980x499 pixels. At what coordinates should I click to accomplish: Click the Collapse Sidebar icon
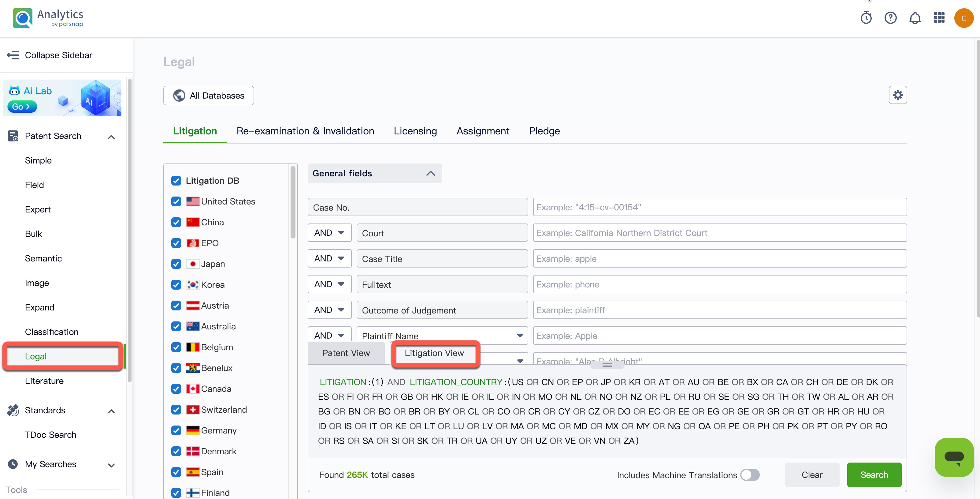(13, 55)
